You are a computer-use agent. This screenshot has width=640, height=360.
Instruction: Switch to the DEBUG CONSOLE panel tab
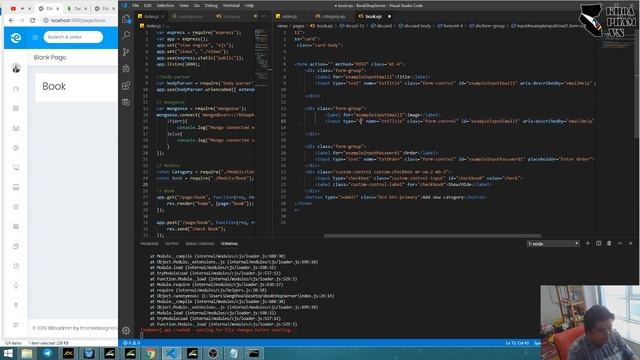pyautogui.click(x=200, y=244)
